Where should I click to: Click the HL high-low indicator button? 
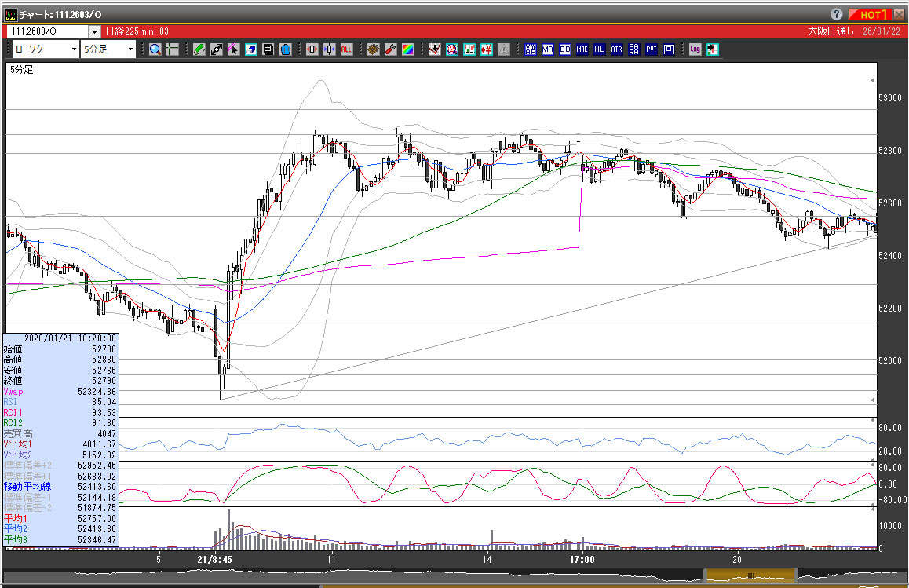coord(599,49)
